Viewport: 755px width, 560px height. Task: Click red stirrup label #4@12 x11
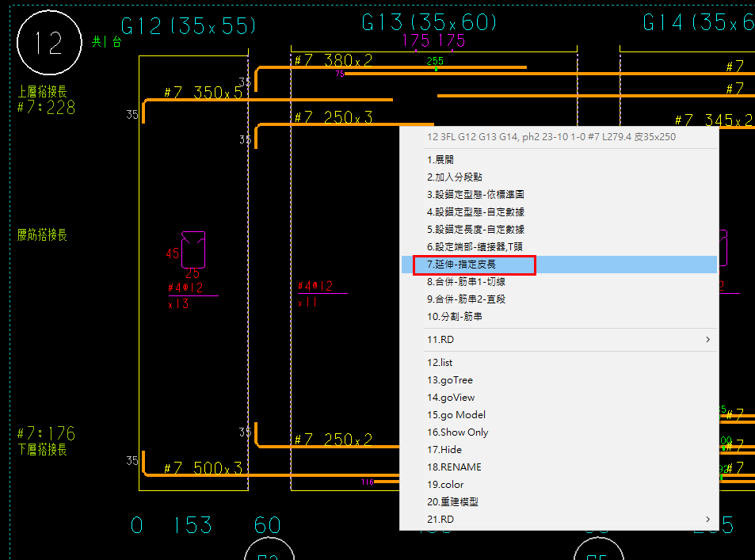[322, 294]
